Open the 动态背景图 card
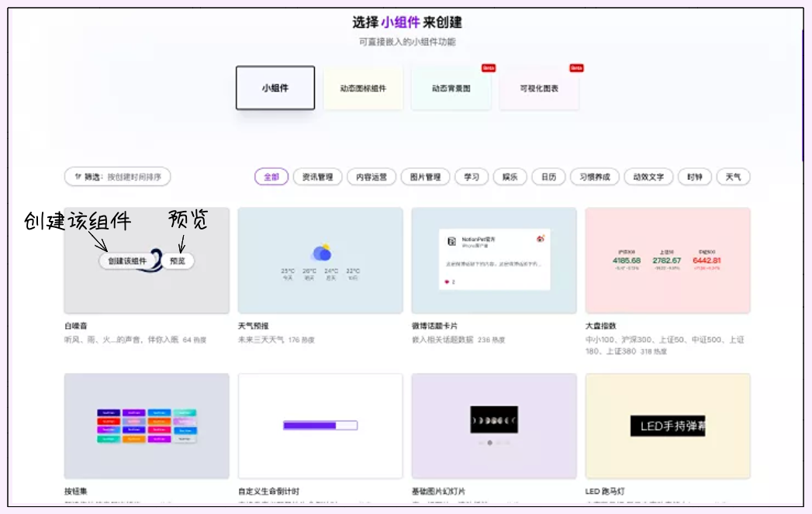Viewport: 812px width, 514px height. [451, 88]
